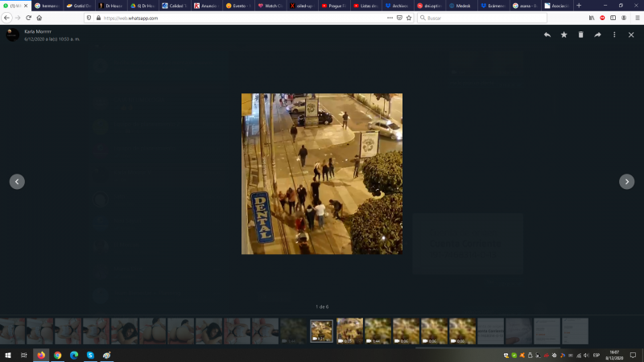Forward the media with arrow icon

[597, 35]
